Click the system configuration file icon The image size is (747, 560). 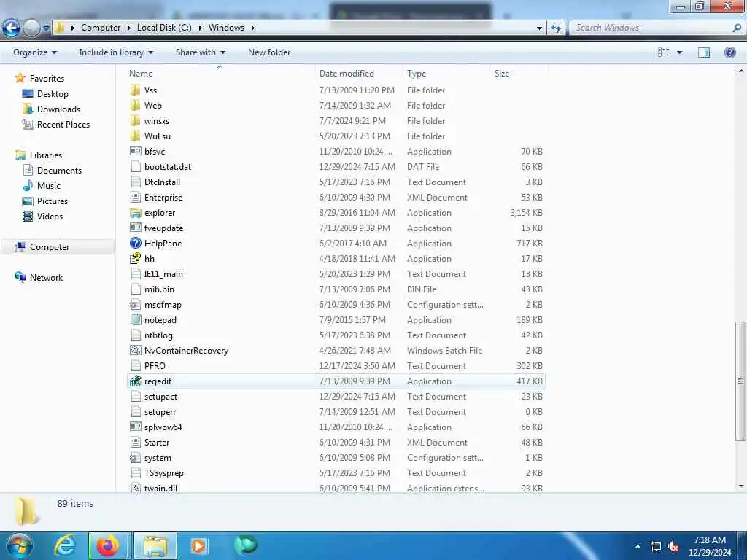pyautogui.click(x=136, y=458)
